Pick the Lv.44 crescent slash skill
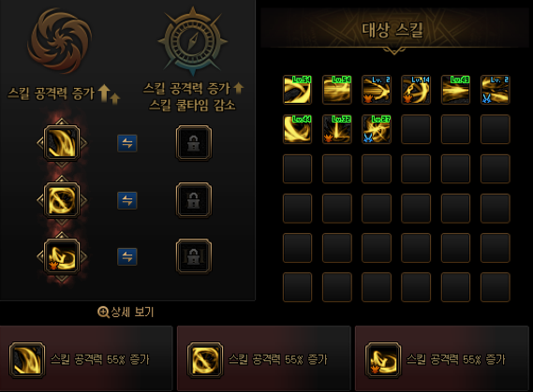This screenshot has width=533, height=392. click(298, 129)
